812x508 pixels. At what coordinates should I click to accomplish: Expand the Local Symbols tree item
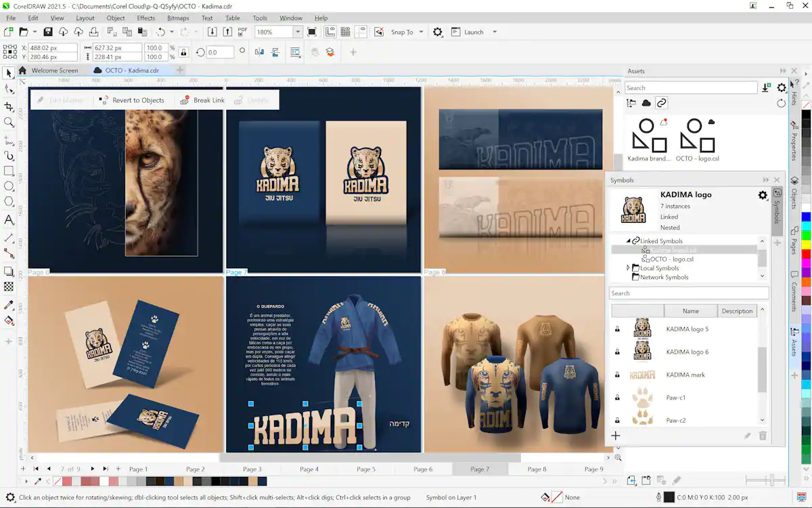pyautogui.click(x=628, y=268)
